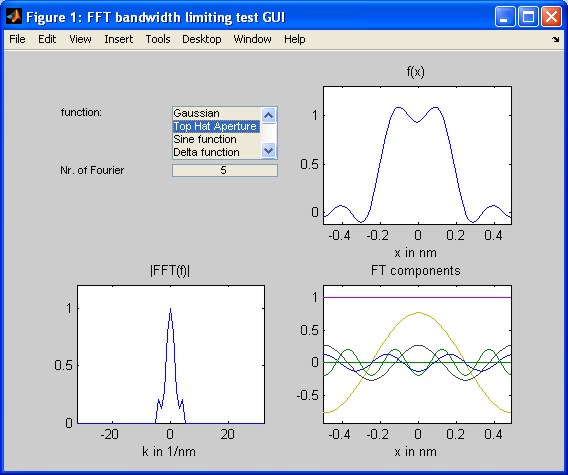The height and width of the screenshot is (475, 568).
Task: Click the '|FFT(f)|' plot title
Action: tap(170, 271)
